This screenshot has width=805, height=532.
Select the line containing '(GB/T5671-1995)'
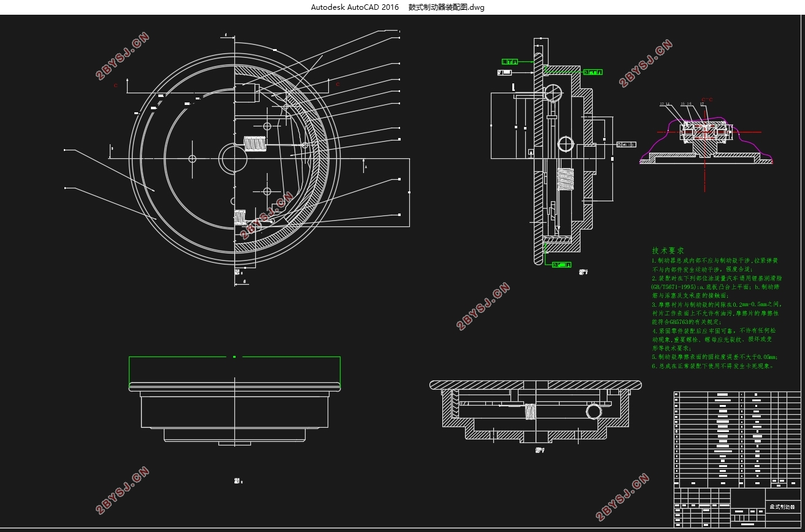point(715,287)
